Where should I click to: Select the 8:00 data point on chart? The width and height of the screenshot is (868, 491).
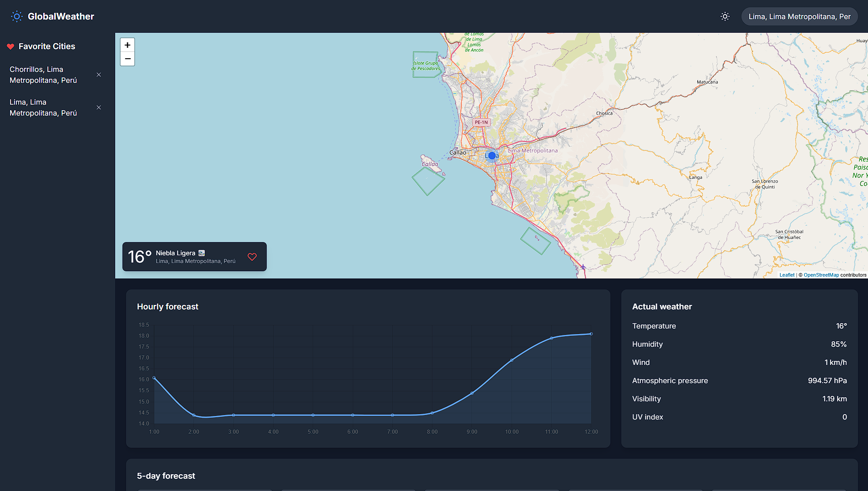point(432,413)
